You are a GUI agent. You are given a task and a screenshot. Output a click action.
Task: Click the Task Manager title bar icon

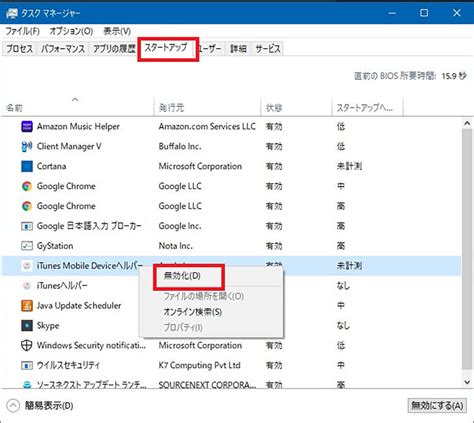(x=11, y=13)
